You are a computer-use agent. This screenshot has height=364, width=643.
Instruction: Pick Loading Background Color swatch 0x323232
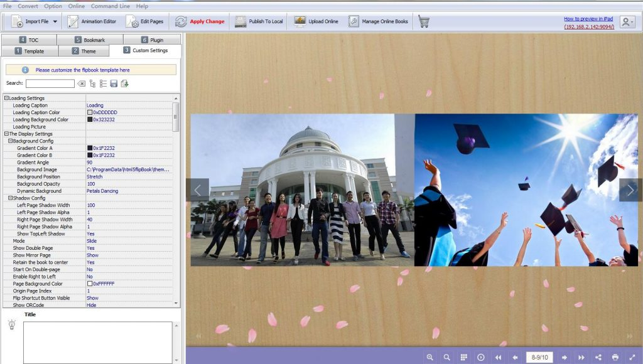pyautogui.click(x=89, y=119)
